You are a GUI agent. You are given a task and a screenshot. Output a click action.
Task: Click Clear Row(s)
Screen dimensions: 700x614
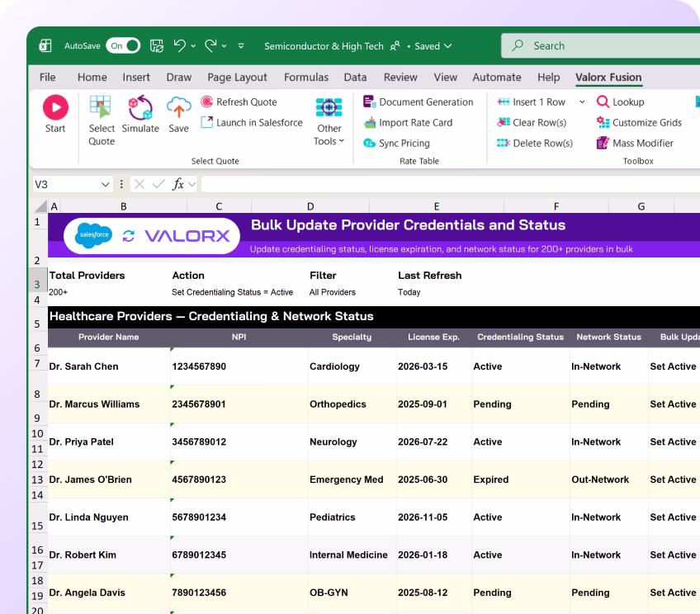click(x=532, y=122)
